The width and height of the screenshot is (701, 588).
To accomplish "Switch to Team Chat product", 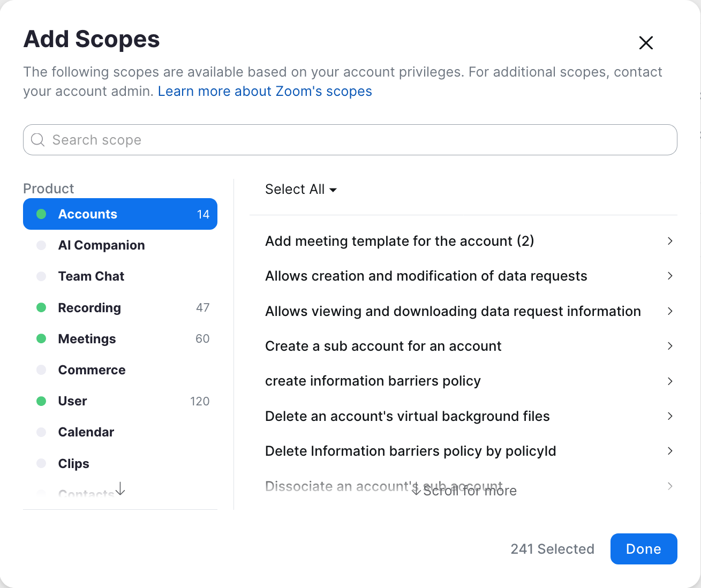I will point(91,276).
